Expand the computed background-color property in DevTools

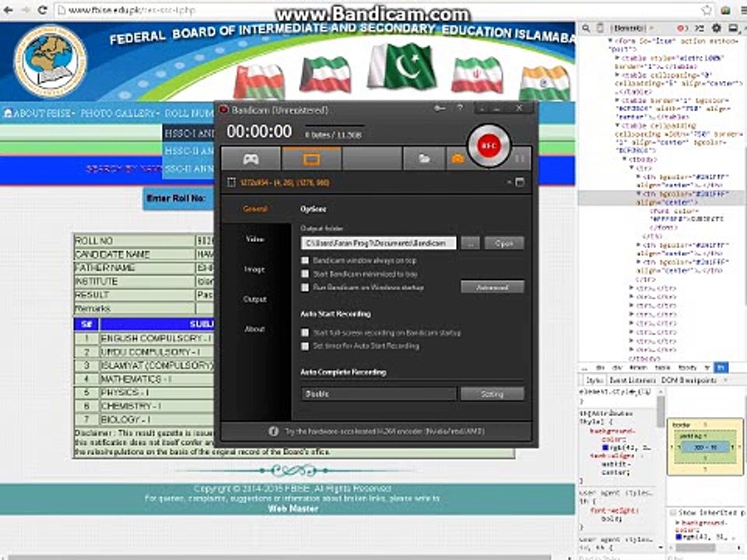pyautogui.click(x=678, y=523)
